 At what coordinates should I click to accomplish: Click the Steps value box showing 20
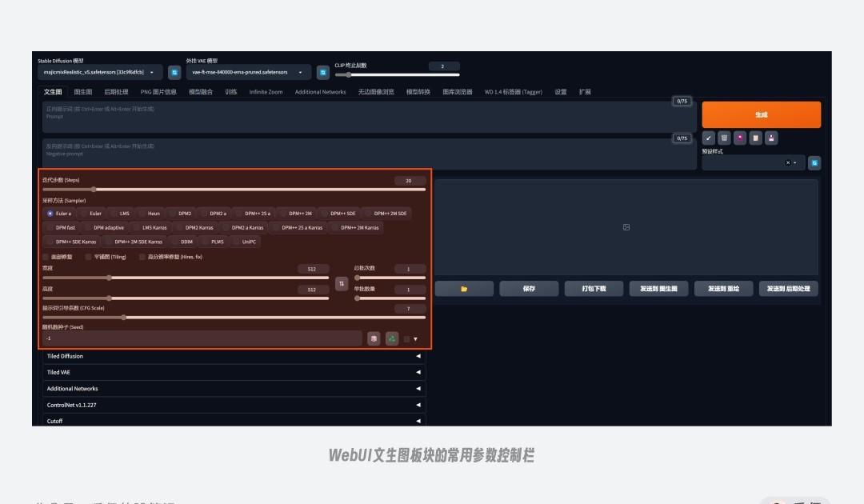coord(410,181)
